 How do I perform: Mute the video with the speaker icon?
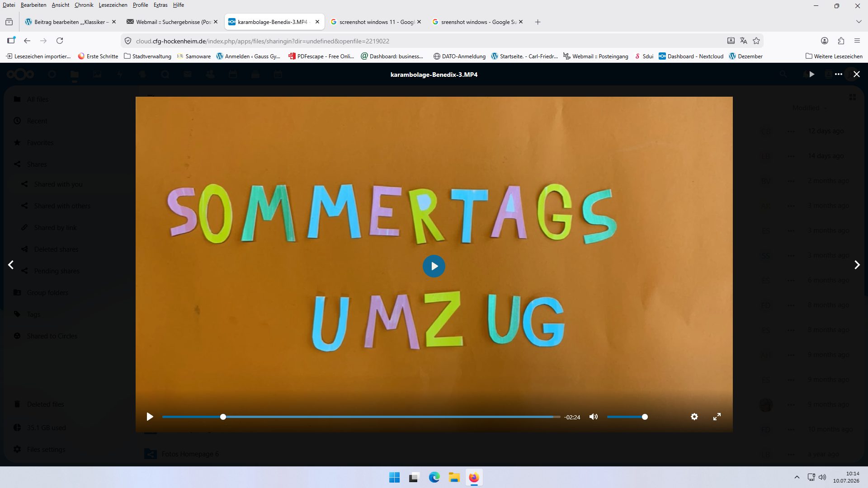point(594,417)
